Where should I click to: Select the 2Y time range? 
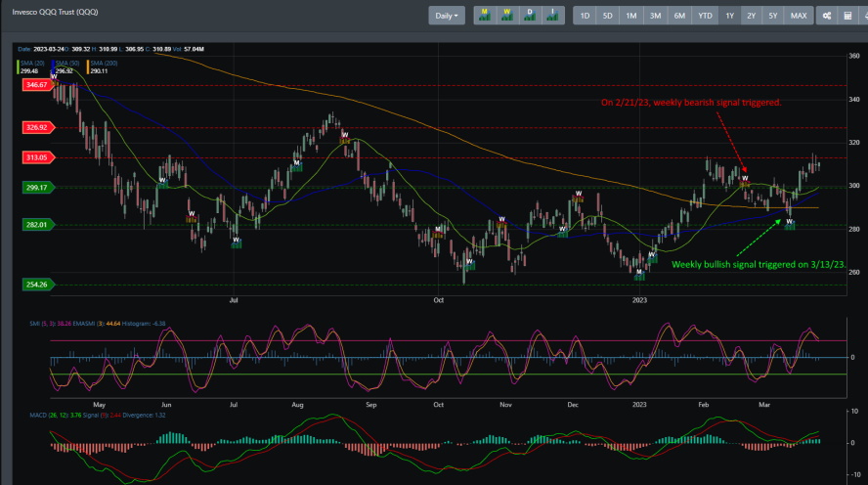pyautogui.click(x=752, y=16)
